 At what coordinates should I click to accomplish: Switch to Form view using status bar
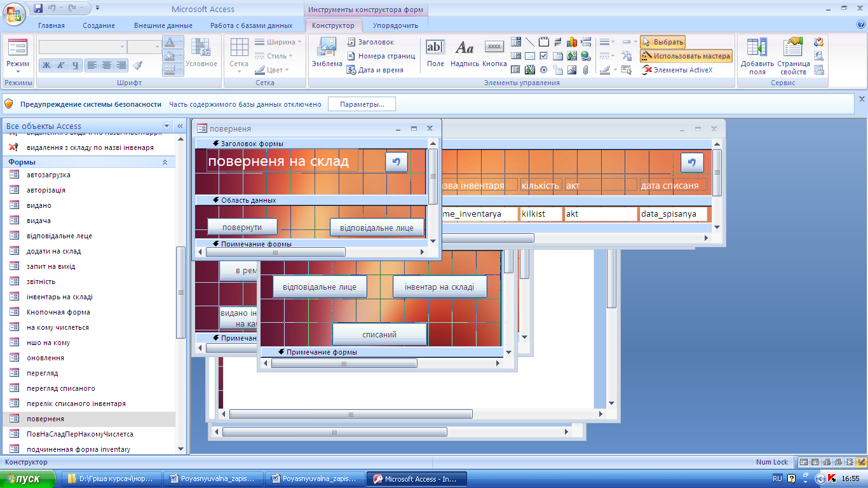point(804,462)
